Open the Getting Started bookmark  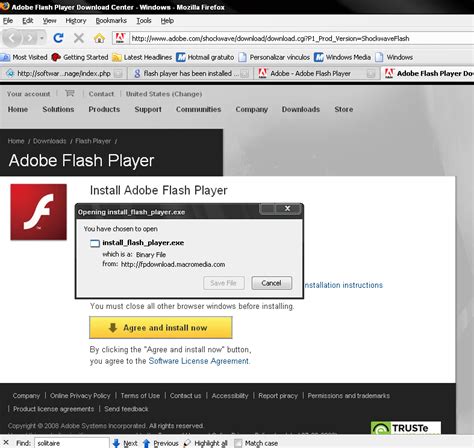coord(80,57)
